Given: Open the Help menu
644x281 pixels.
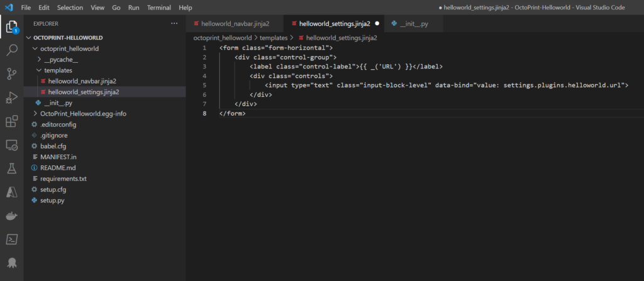Looking at the screenshot, I should pos(186,8).
